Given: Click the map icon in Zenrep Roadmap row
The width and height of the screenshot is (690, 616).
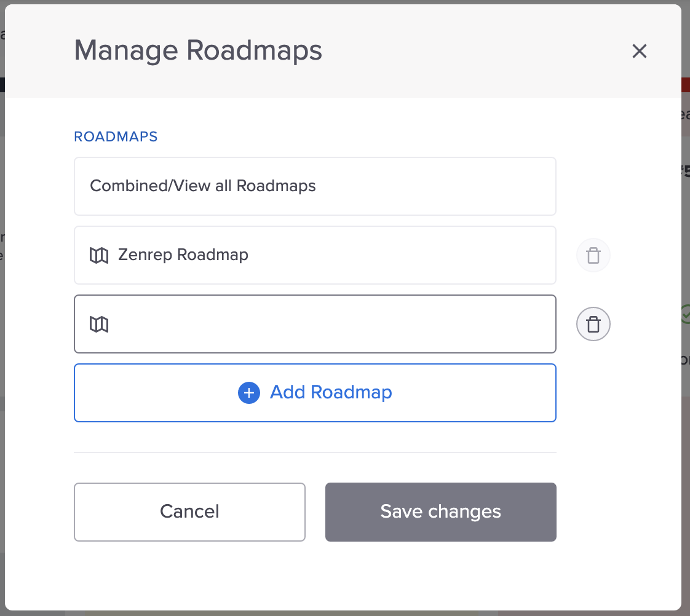Looking at the screenshot, I should tap(99, 255).
